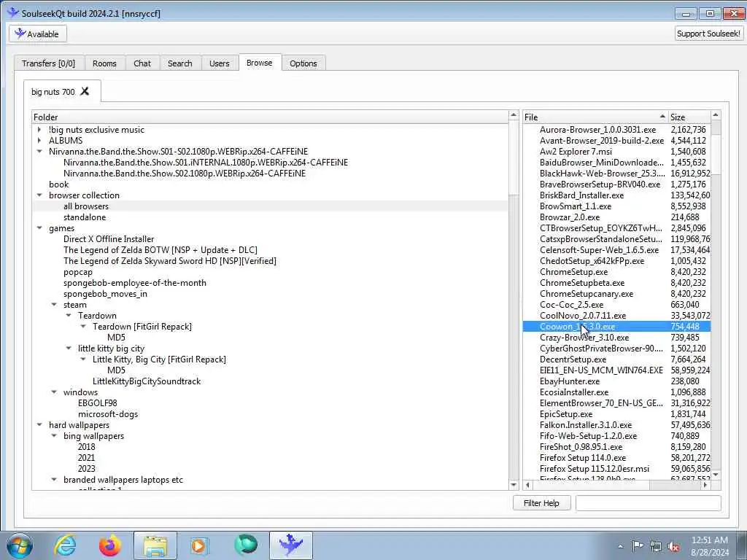Select the 'EBGOLF98' folder
This screenshot has width=747, height=560.
point(98,403)
